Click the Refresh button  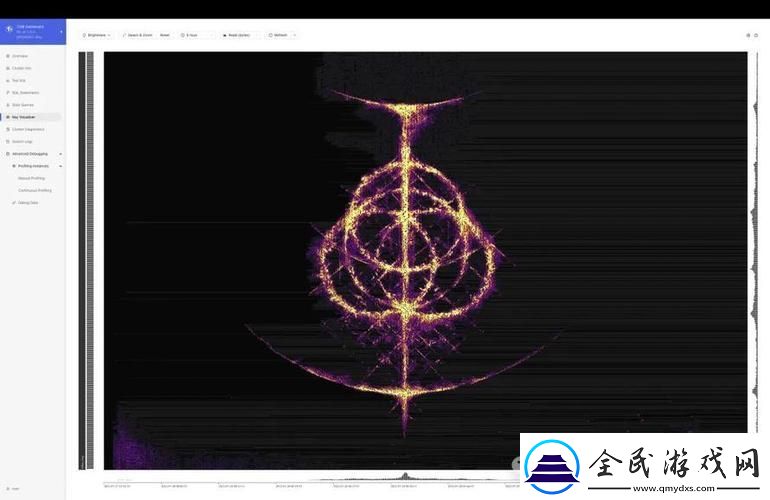[278, 35]
